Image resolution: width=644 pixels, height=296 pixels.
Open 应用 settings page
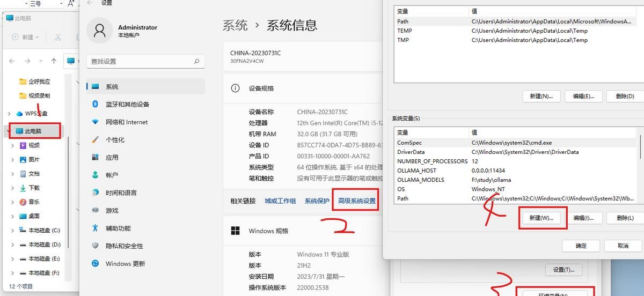coord(112,157)
